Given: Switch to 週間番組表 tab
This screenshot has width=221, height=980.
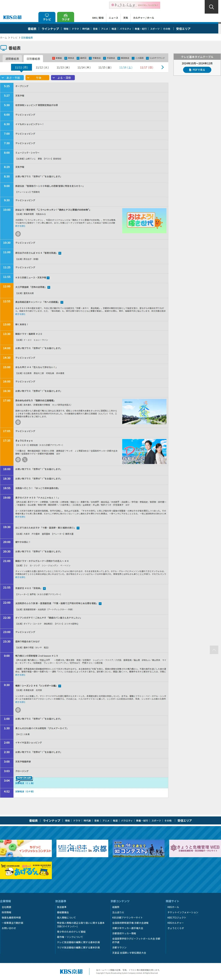Looking at the screenshot, I should coord(12,59).
